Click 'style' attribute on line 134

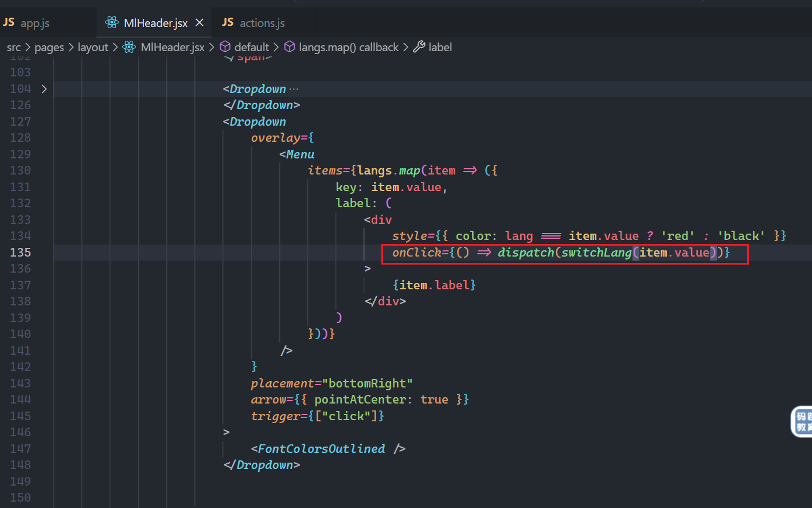point(410,236)
